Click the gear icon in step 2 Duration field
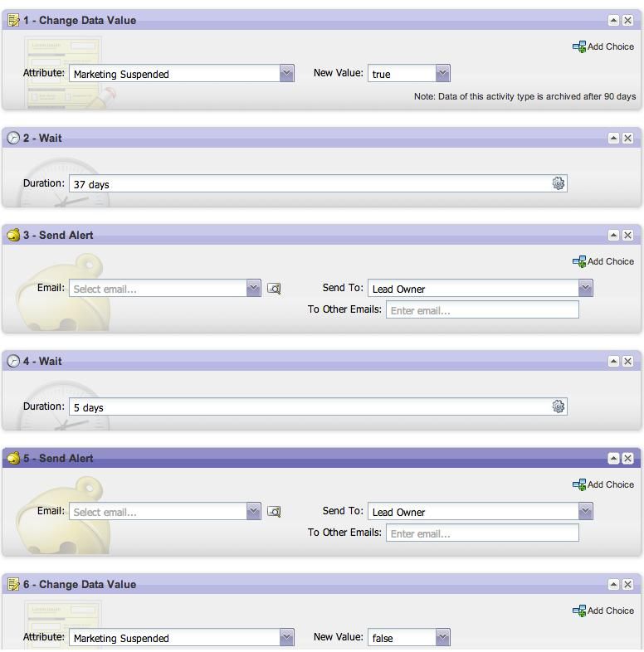The height and width of the screenshot is (652, 644). pyautogui.click(x=559, y=183)
